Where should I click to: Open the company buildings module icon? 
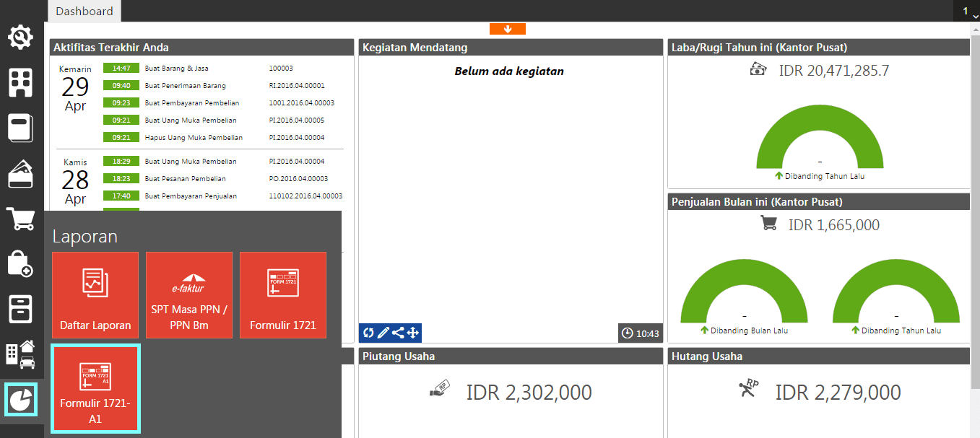(x=20, y=82)
